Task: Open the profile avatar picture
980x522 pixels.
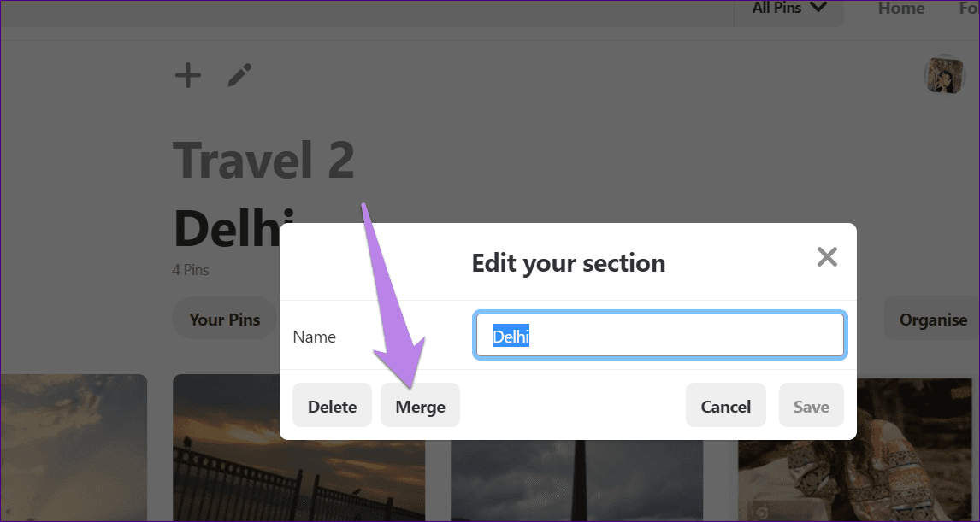Action: (x=944, y=74)
